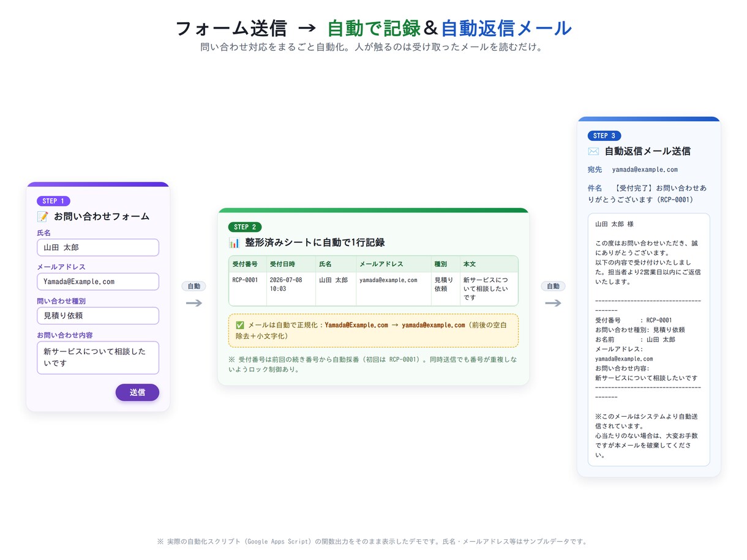Click the お問い合わせ内容 text area

click(98, 357)
